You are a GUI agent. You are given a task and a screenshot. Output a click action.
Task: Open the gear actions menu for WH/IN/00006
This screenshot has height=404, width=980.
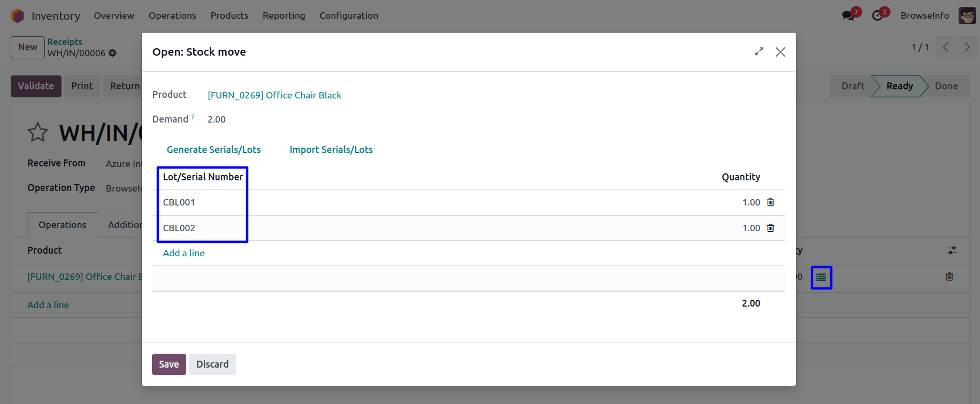point(112,53)
